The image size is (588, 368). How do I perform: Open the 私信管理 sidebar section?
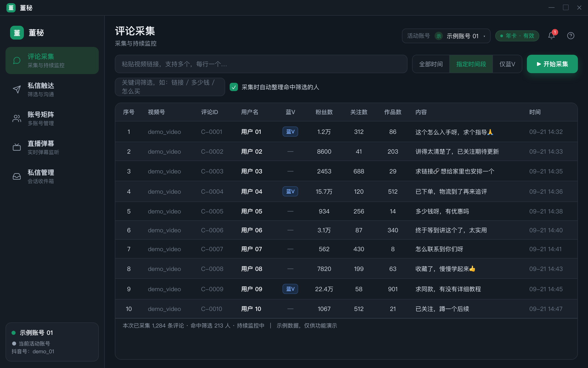52,176
